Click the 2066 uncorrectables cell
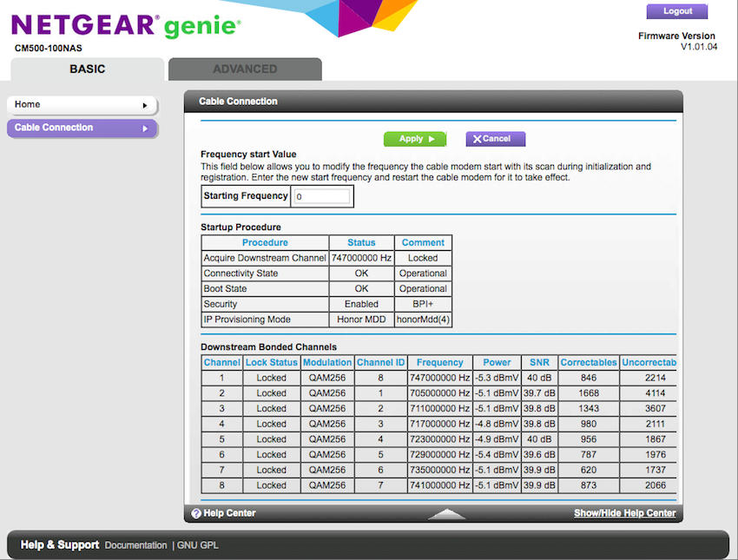 (649, 485)
